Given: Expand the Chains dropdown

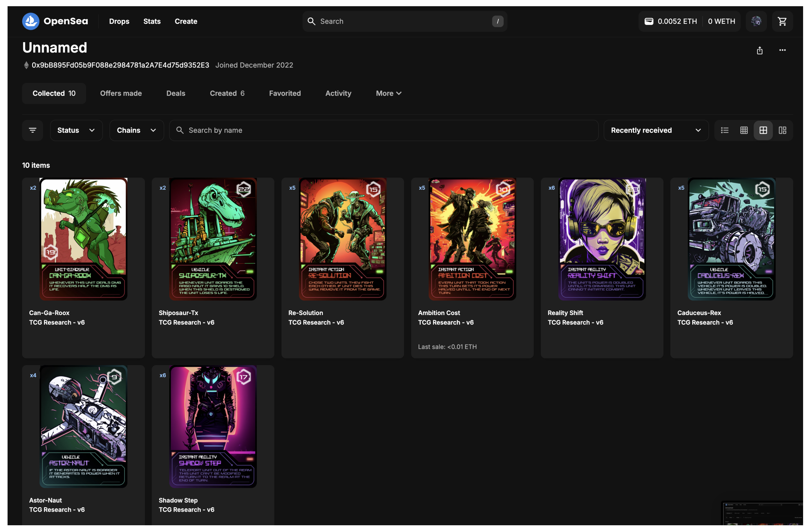Looking at the screenshot, I should 136,130.
